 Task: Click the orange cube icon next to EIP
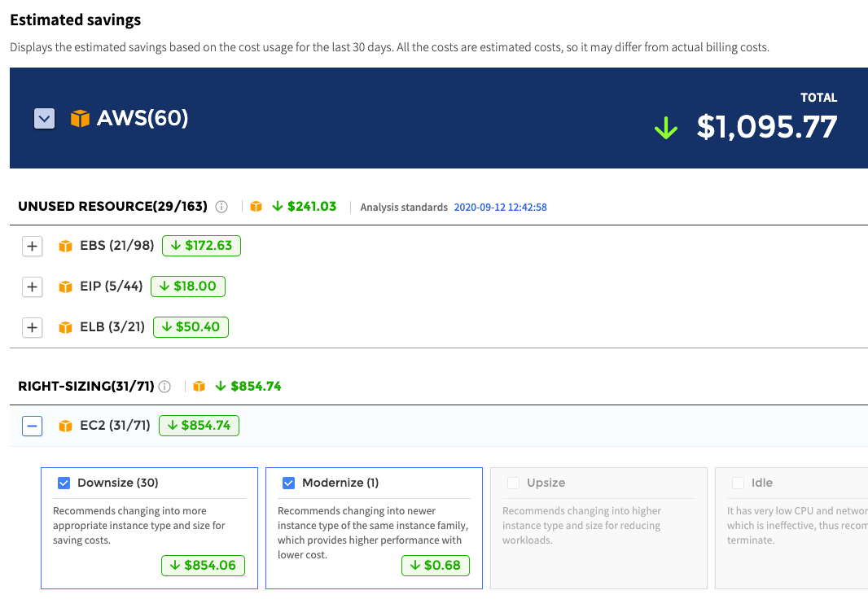(x=66, y=287)
